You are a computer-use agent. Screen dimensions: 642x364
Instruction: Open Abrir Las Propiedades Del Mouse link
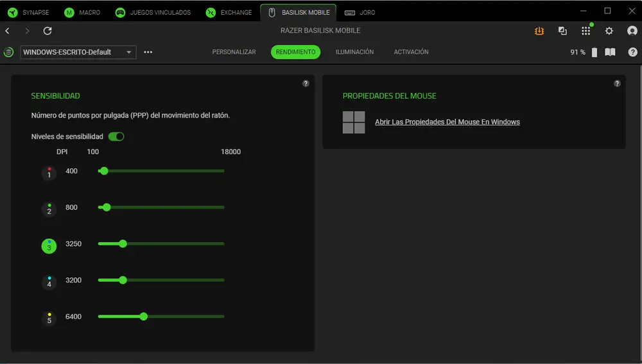[447, 122]
